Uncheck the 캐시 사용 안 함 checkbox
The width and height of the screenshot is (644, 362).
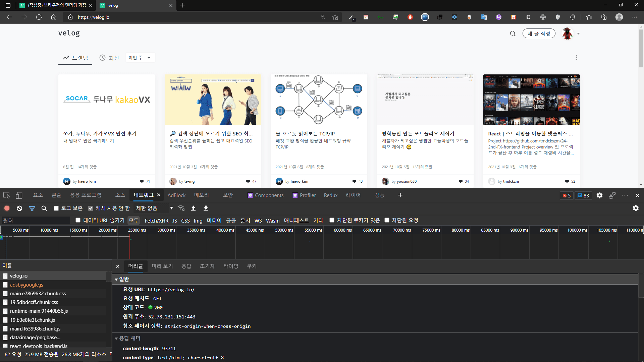(91, 208)
